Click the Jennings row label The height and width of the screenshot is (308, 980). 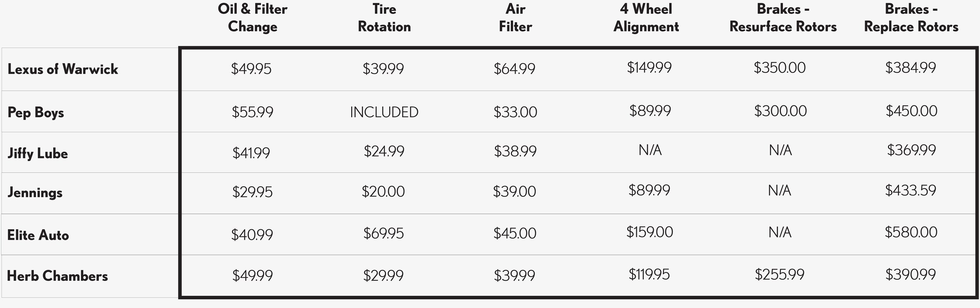tap(35, 193)
